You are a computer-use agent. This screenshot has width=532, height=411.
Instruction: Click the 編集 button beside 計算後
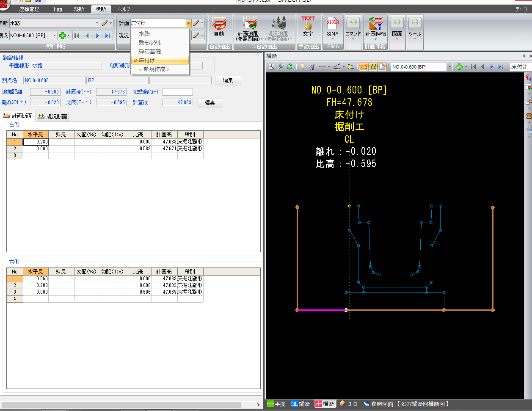[x=210, y=102]
